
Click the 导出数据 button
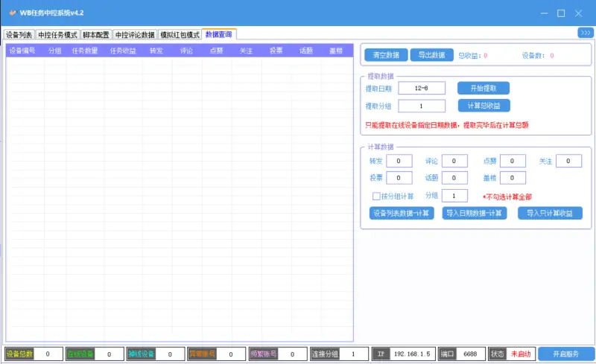[431, 55]
